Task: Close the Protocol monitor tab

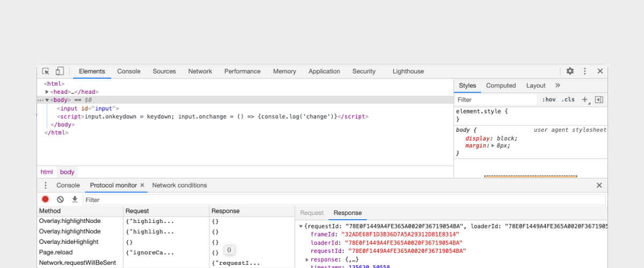Action: pos(142,185)
